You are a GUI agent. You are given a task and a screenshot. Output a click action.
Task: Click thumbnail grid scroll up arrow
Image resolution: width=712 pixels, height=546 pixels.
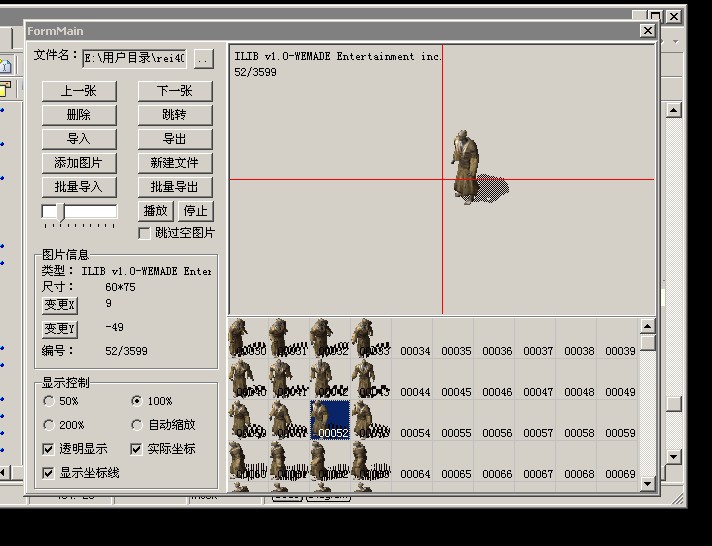(648, 326)
